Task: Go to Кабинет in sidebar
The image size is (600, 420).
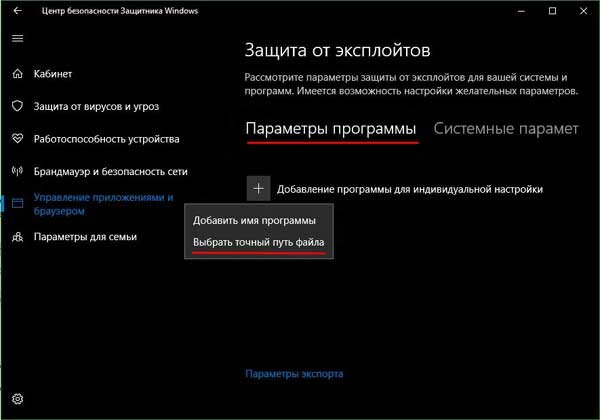Action: (x=53, y=74)
